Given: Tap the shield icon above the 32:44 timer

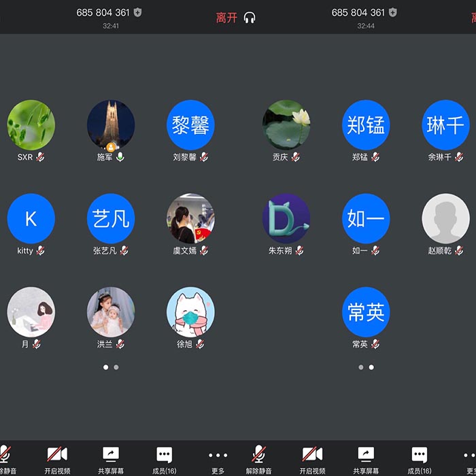Looking at the screenshot, I should [393, 12].
